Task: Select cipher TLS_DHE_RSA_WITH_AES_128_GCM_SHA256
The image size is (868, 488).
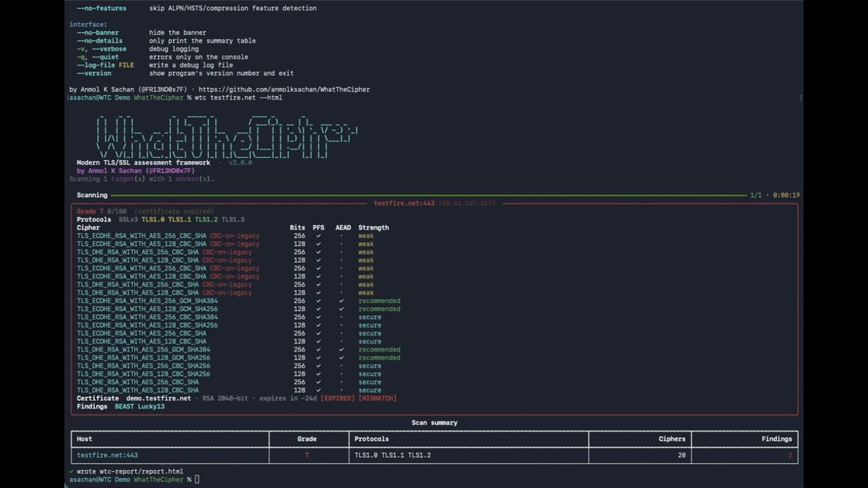Action: coord(143,358)
